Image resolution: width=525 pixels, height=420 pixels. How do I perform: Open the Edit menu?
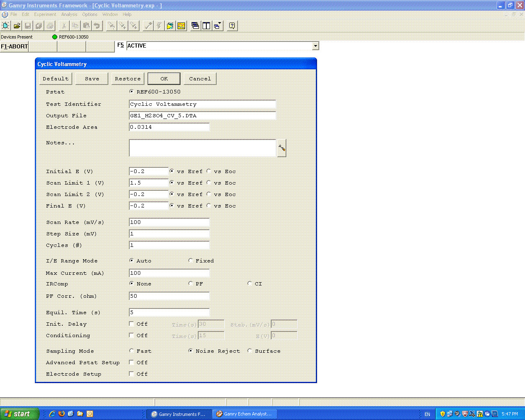(25, 14)
